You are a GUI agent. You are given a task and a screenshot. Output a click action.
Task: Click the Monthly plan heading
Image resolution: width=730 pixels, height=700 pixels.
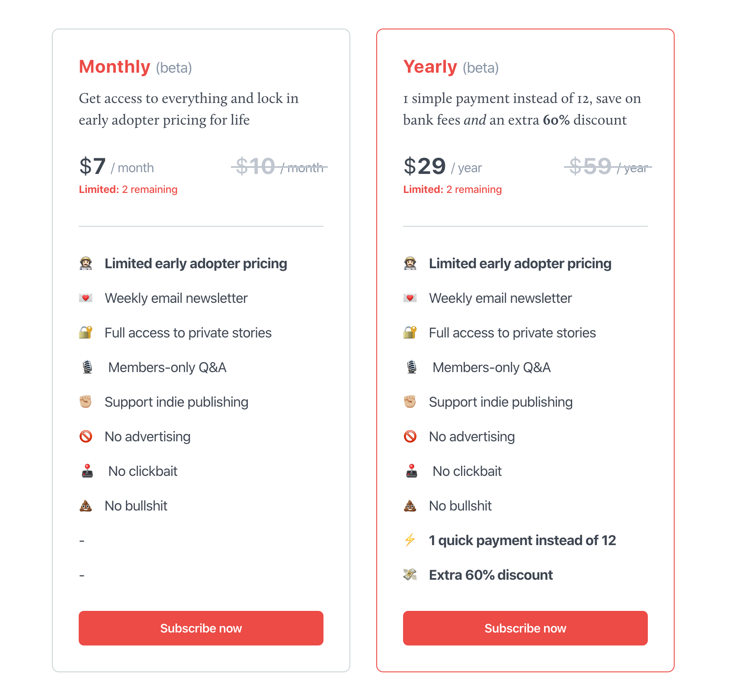(x=114, y=67)
